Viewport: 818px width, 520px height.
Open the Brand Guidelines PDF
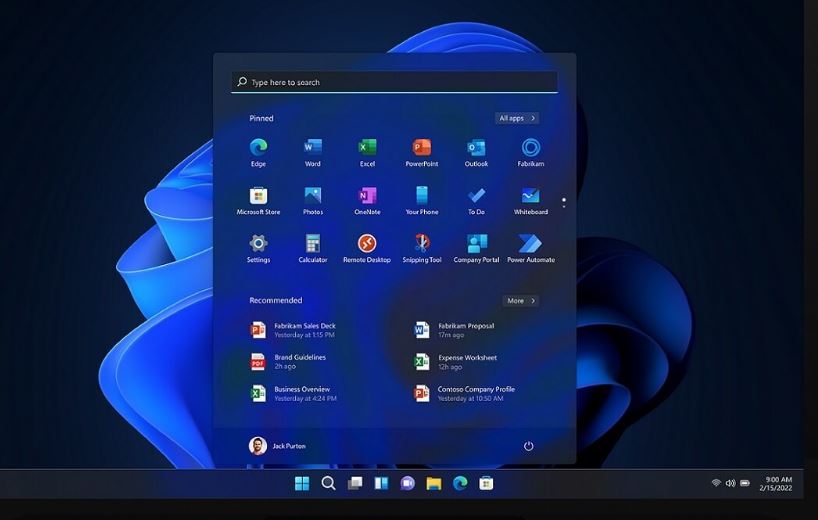point(288,361)
